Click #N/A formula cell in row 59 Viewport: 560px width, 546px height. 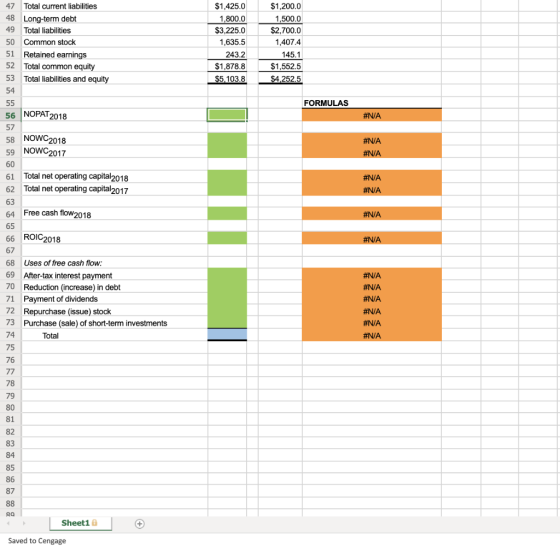[x=371, y=152]
